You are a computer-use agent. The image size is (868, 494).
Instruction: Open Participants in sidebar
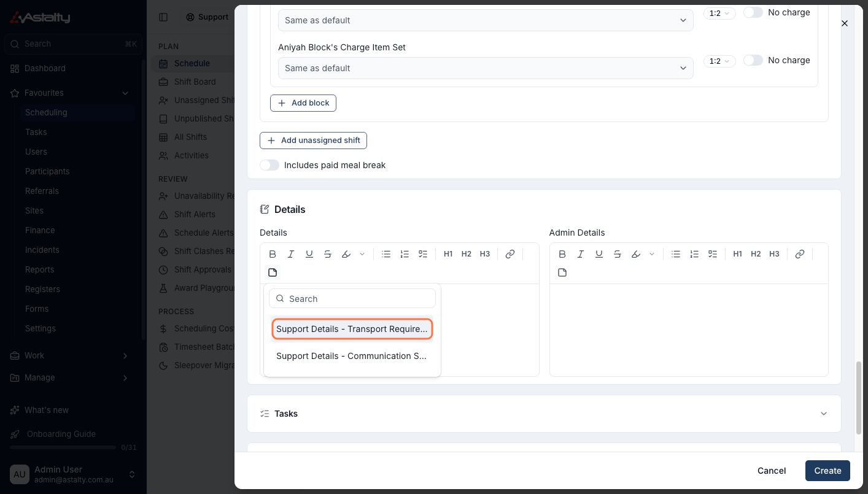(x=47, y=171)
